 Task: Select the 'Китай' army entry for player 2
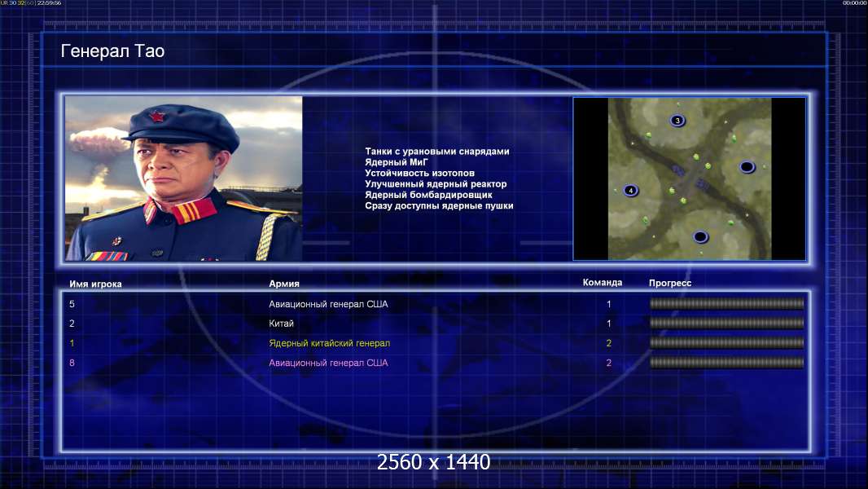coord(281,324)
